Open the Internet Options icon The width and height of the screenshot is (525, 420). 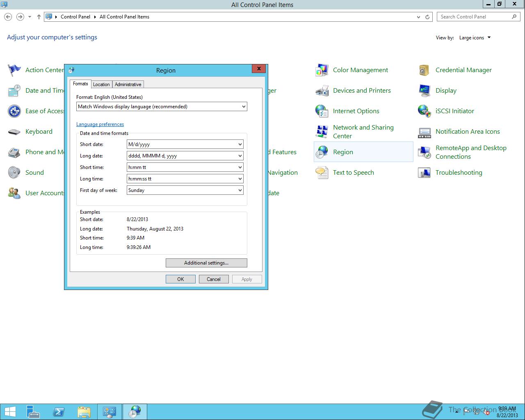click(x=322, y=111)
